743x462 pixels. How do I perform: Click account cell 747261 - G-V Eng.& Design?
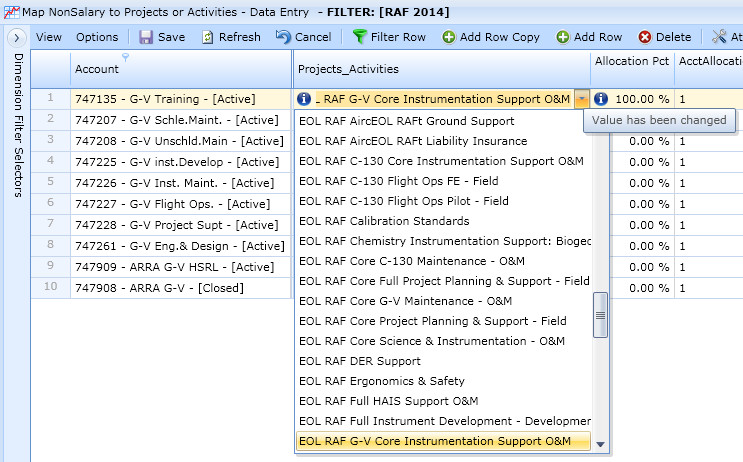click(181, 246)
